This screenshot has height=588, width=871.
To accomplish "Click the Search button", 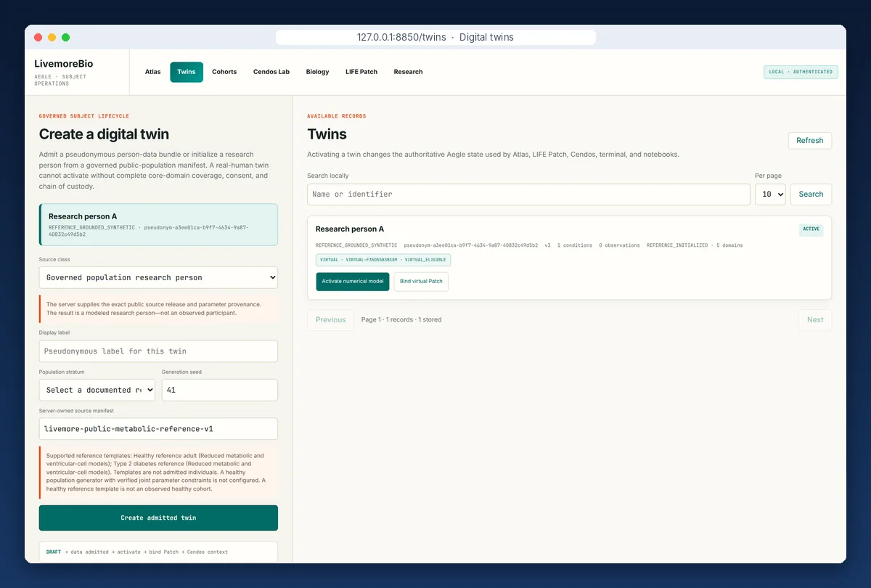I will pos(811,195).
